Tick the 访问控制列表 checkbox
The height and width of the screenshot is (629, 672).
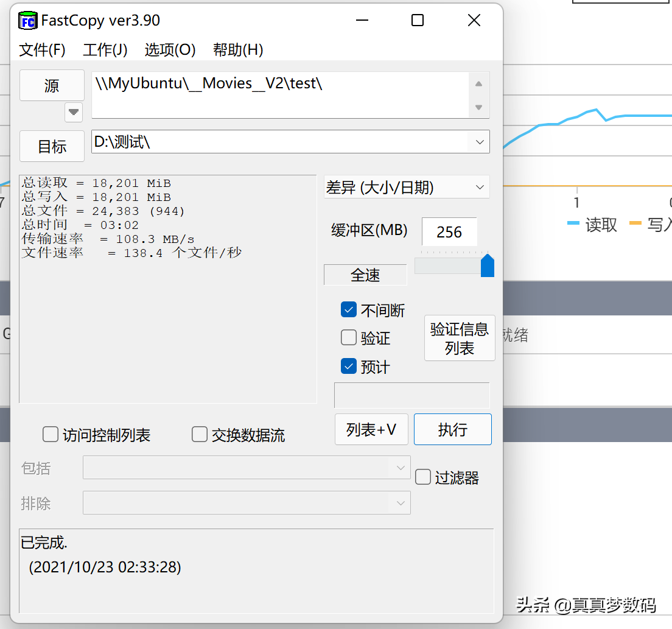coord(51,435)
